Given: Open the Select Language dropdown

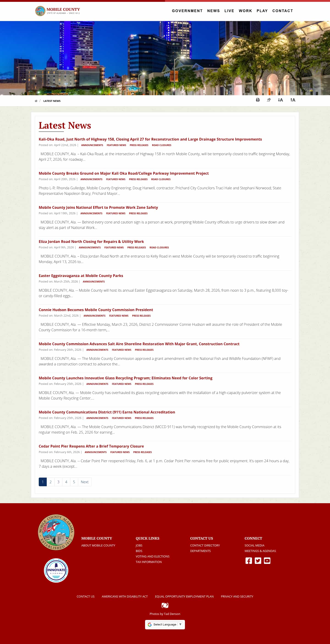Looking at the screenshot, I should 165,624.
